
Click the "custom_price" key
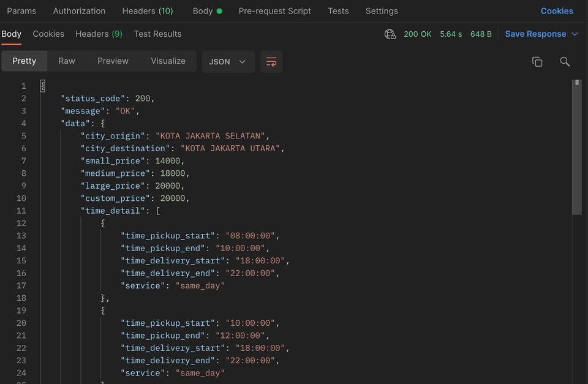[x=115, y=198]
